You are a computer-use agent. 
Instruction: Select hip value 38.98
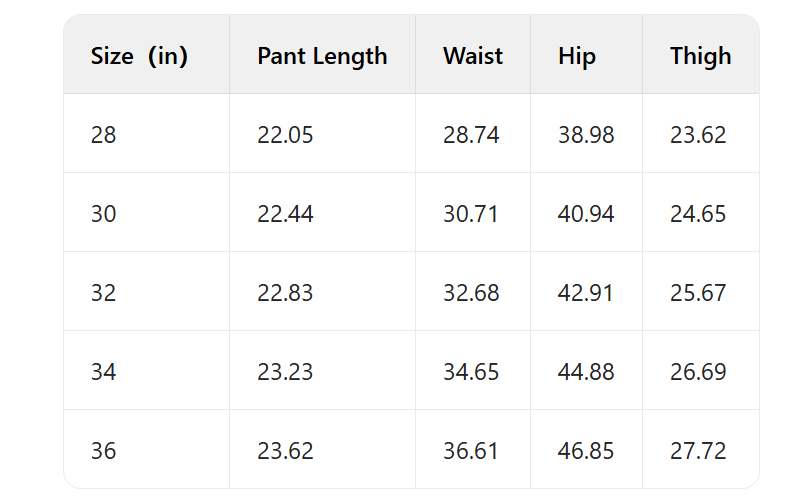pyautogui.click(x=586, y=135)
